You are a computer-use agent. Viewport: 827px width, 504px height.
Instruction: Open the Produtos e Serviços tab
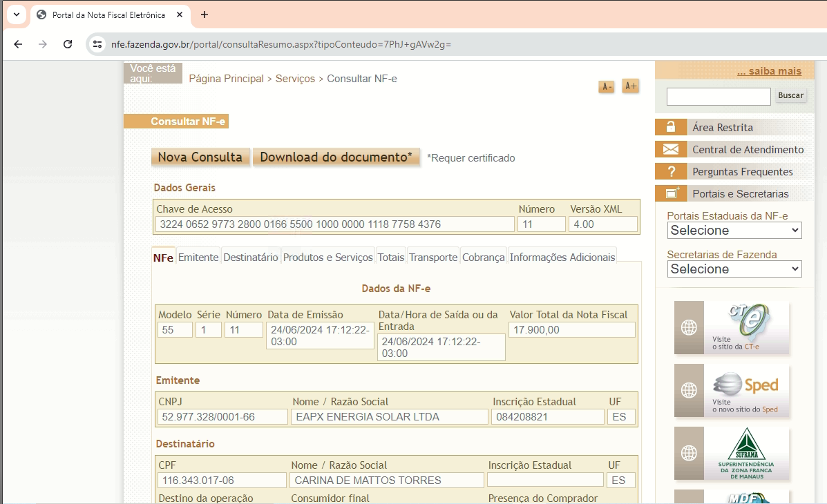[327, 257]
